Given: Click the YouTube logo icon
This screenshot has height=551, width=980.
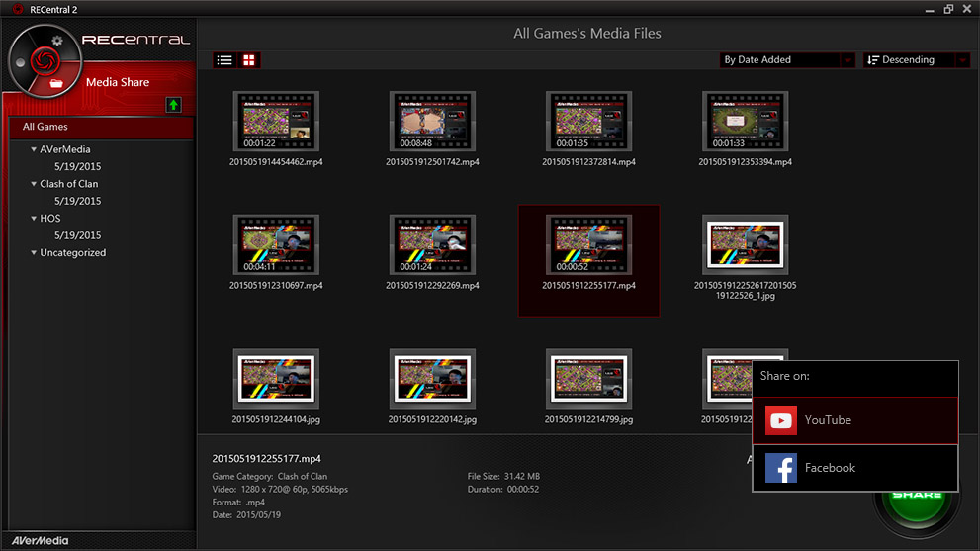Looking at the screenshot, I should (x=780, y=420).
